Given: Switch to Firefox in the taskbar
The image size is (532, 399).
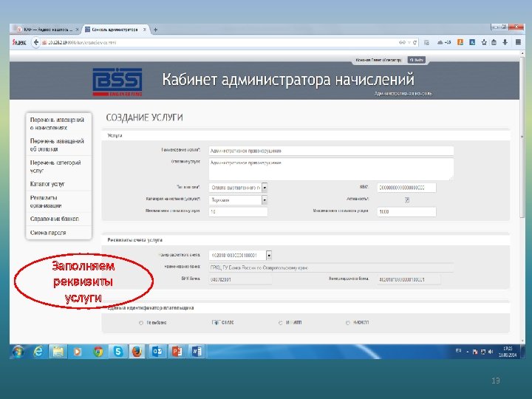Looking at the screenshot, I should [x=137, y=352].
